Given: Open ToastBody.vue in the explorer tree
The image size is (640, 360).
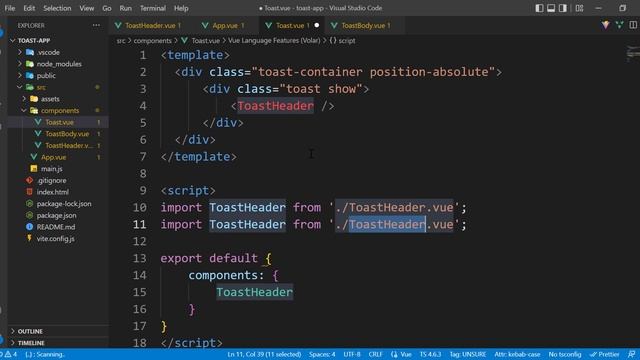Looking at the screenshot, I should click(58, 133).
